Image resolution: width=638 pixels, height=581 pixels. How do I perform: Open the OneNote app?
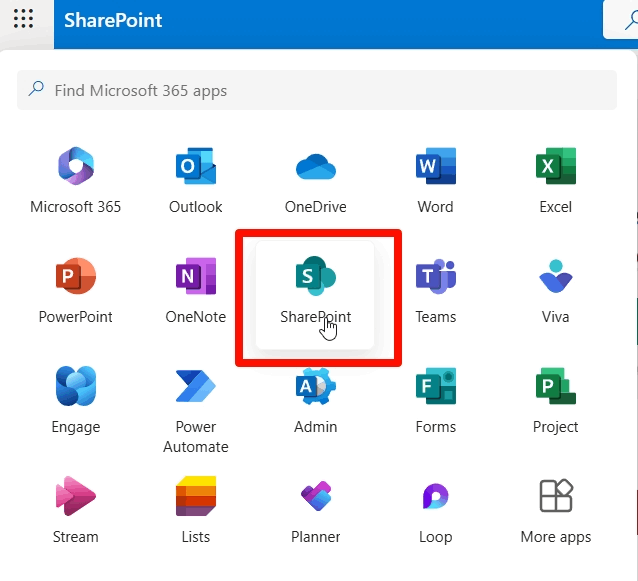point(196,290)
